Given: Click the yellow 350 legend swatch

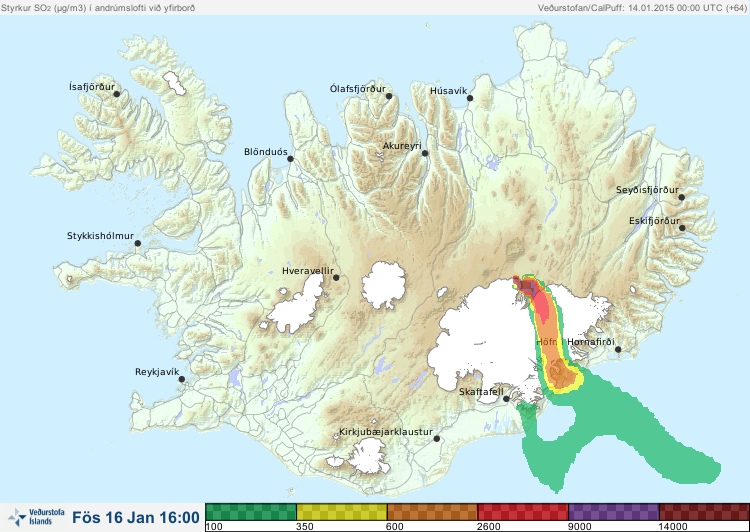Looking at the screenshot, I should 342,512.
